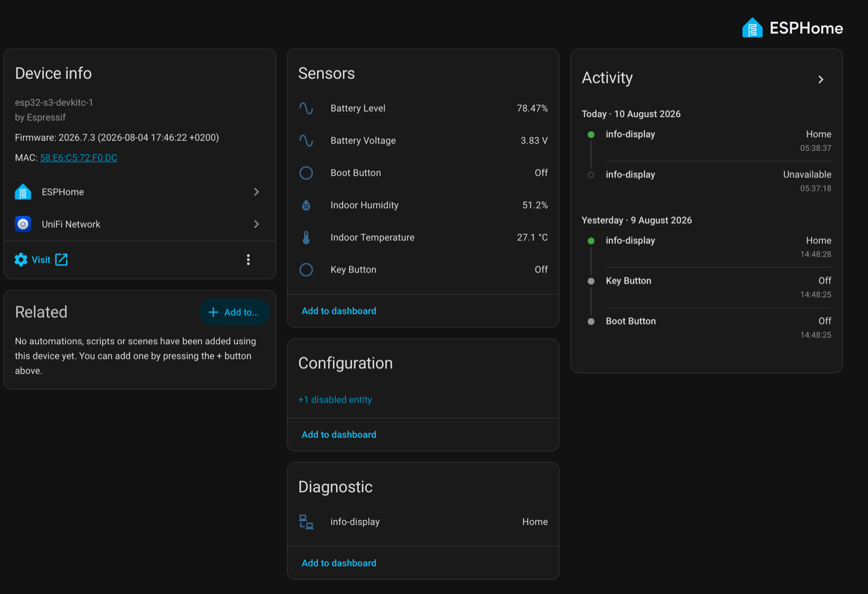Viewport: 868px width, 594px height.
Task: Open the full Activity log with the chevron
Action: (821, 80)
